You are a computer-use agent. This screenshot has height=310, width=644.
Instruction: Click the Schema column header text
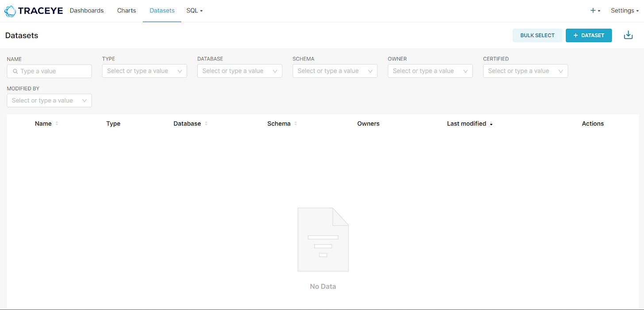(279, 124)
